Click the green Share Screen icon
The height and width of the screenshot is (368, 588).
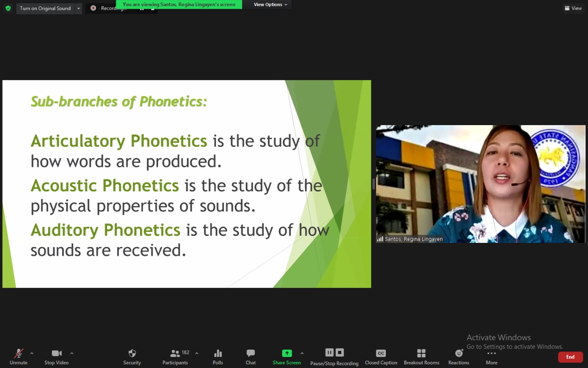[287, 353]
